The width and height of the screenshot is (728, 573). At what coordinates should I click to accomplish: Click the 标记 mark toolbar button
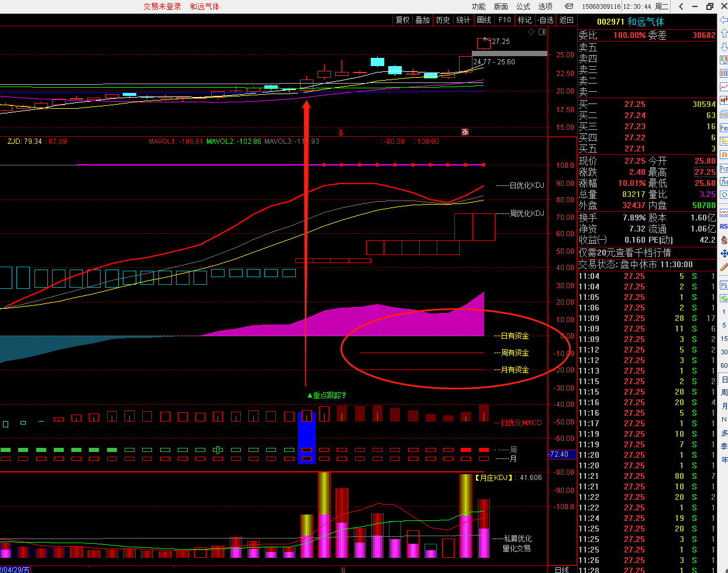[x=525, y=20]
